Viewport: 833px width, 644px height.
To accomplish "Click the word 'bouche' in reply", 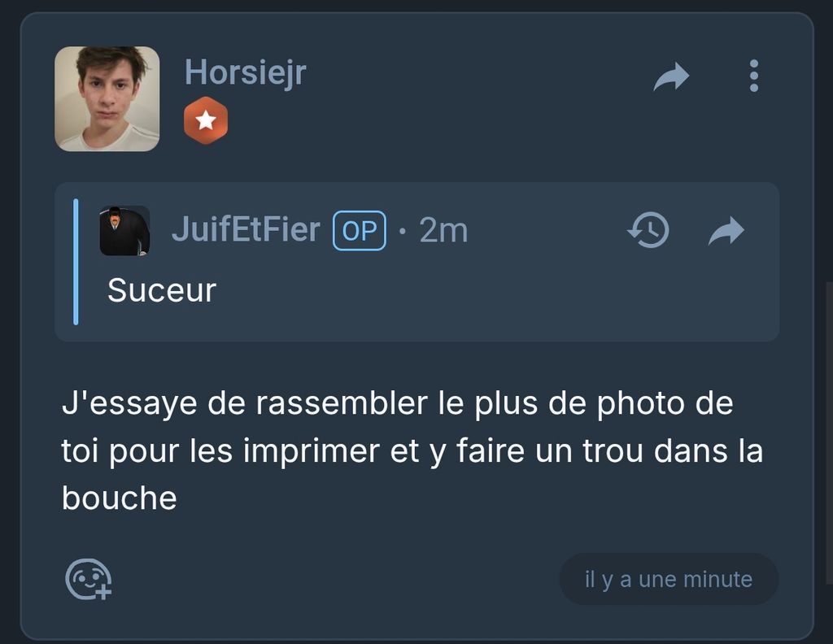I will 119,498.
